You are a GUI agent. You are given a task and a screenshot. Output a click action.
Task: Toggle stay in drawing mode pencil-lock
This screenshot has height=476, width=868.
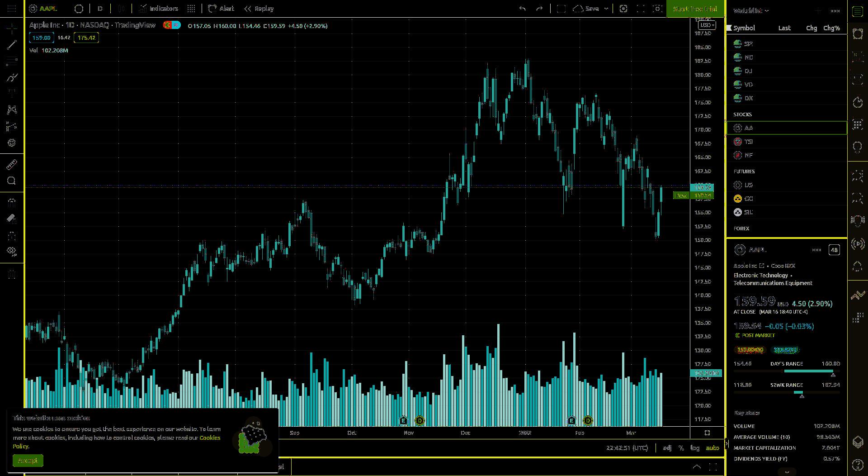pos(12,219)
